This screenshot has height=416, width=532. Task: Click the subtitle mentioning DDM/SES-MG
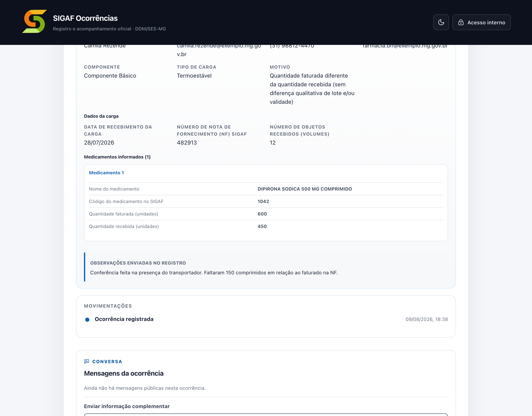pos(109,29)
